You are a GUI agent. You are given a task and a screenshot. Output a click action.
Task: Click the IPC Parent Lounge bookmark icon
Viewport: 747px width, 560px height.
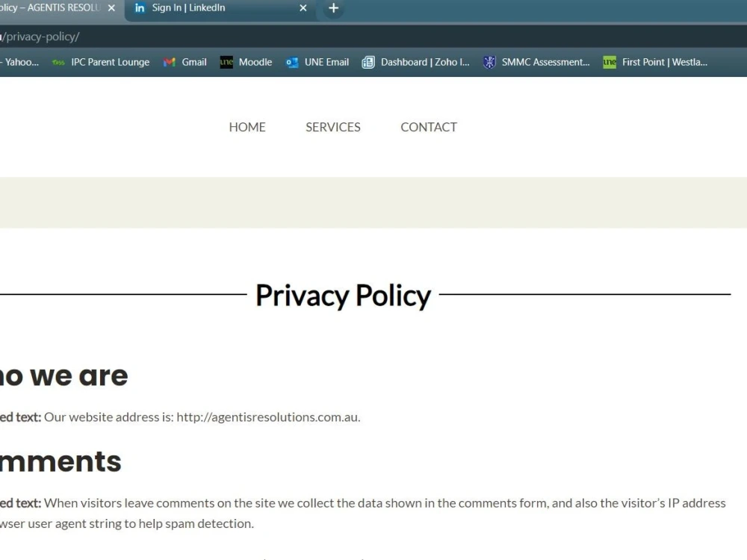click(x=58, y=63)
